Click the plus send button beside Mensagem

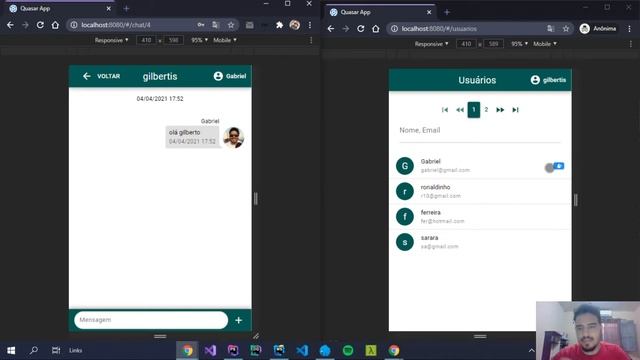tap(239, 320)
